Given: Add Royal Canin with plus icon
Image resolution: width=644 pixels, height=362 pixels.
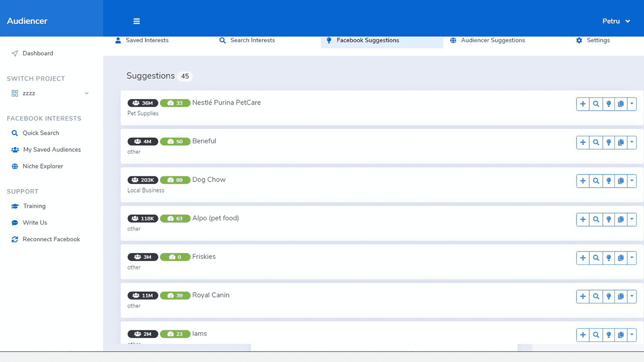Looking at the screenshot, I should click(583, 297).
